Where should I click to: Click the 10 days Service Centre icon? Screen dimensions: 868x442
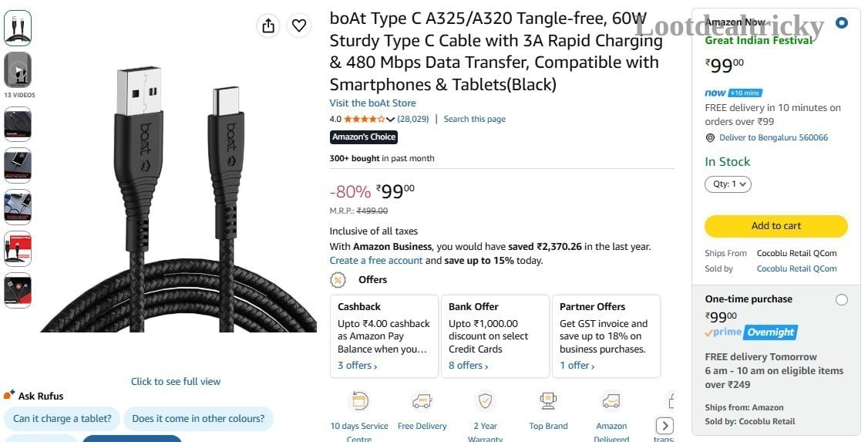(359, 400)
